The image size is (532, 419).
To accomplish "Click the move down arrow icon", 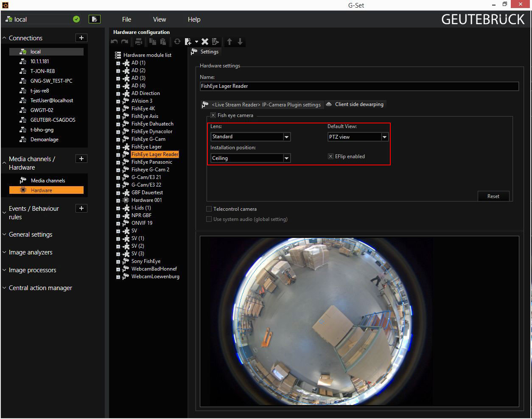I will [240, 42].
